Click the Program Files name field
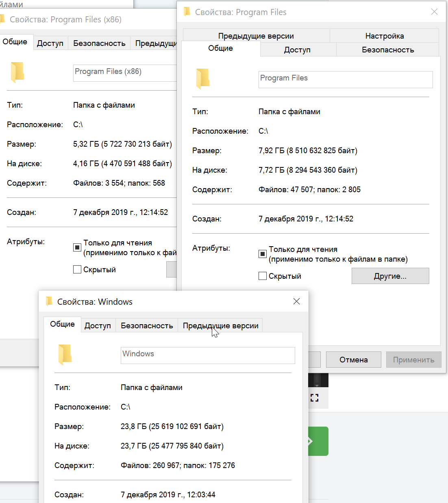448x503 pixels. coord(346,80)
